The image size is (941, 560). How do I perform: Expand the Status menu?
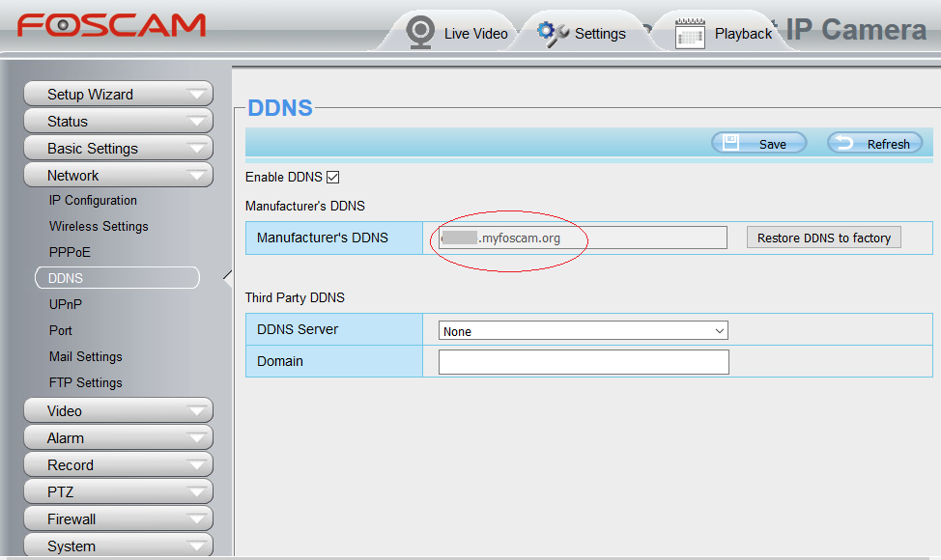coord(118,121)
